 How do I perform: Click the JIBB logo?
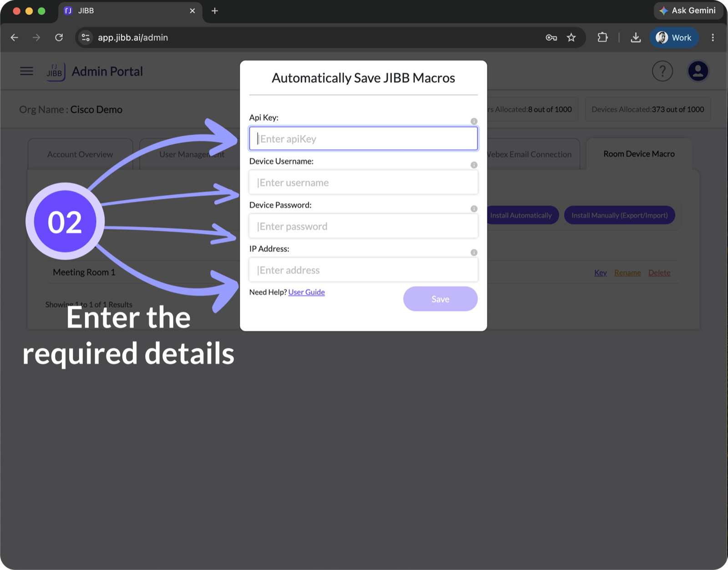56,71
